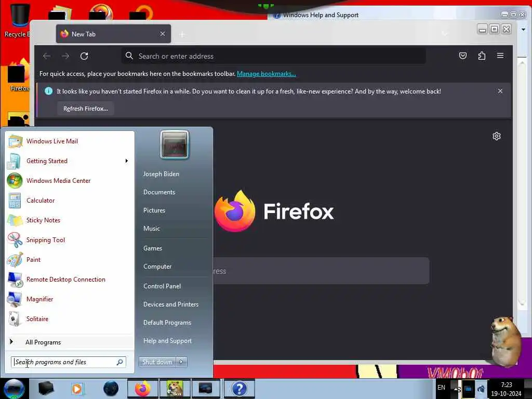Screen dimensions: 532x399
Task: Click the new tab page search box
Action: coord(321,271)
